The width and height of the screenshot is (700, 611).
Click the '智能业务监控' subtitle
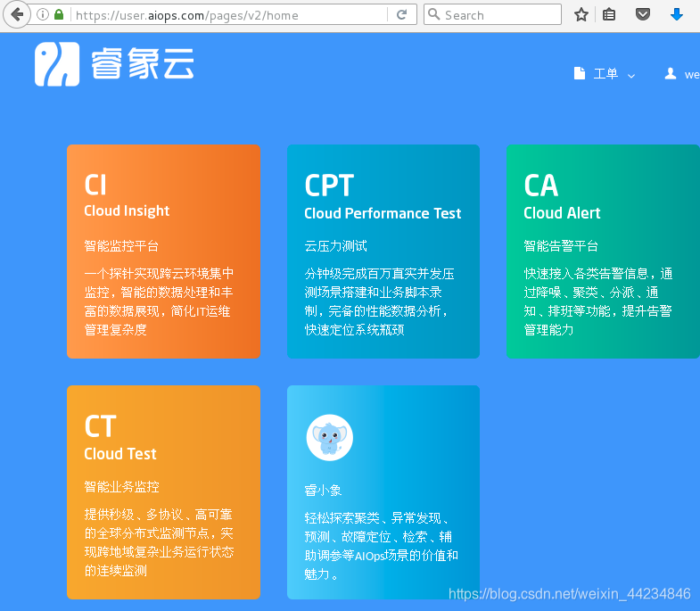[121, 487]
